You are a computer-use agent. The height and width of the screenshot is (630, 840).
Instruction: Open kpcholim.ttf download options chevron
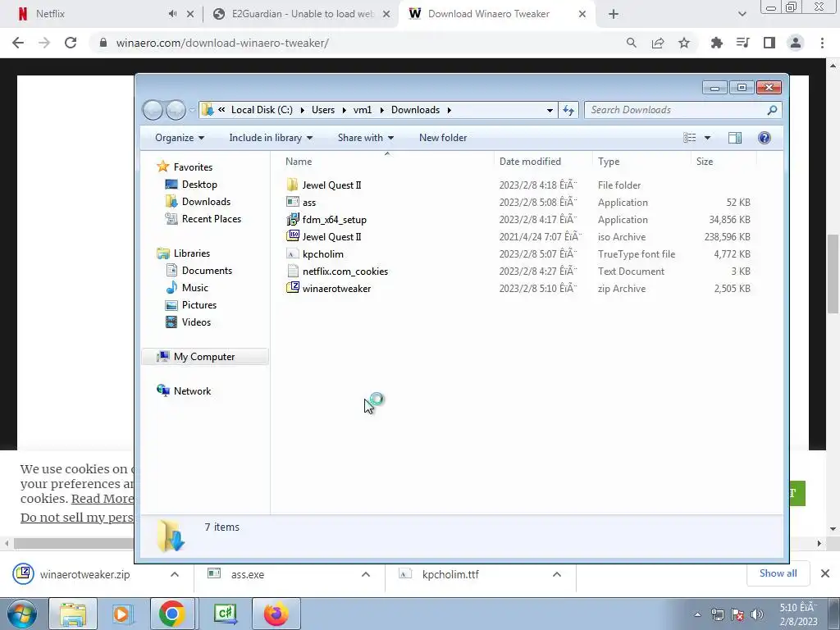point(557,574)
